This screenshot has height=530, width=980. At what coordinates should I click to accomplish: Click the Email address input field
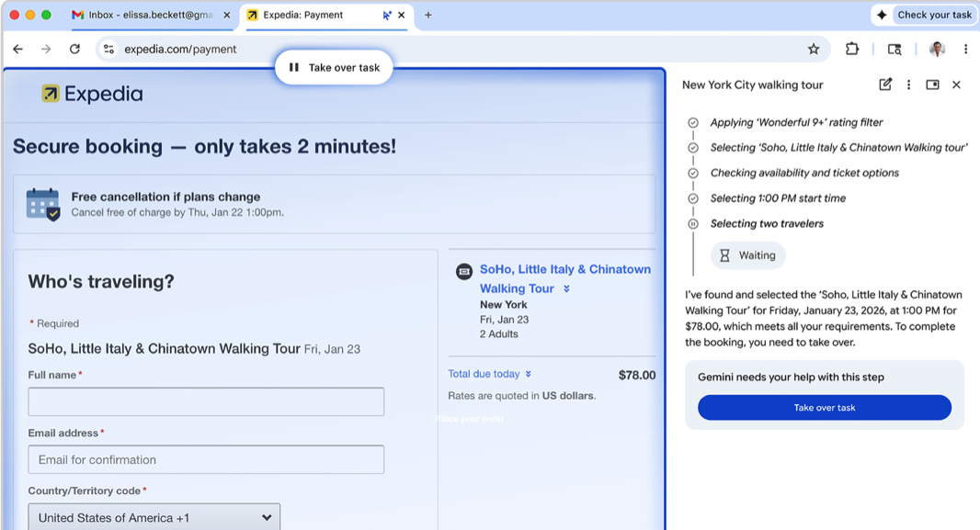pos(206,459)
